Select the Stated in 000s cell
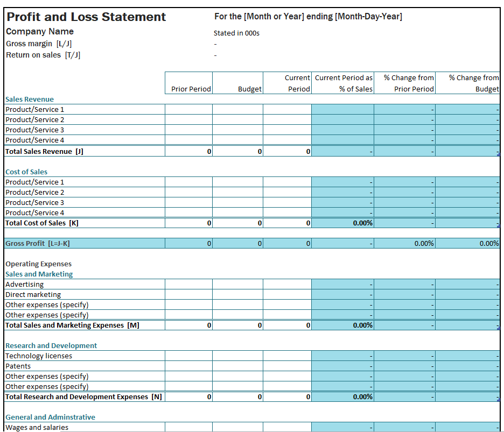Viewport: 504px width, 432px height. [x=236, y=33]
